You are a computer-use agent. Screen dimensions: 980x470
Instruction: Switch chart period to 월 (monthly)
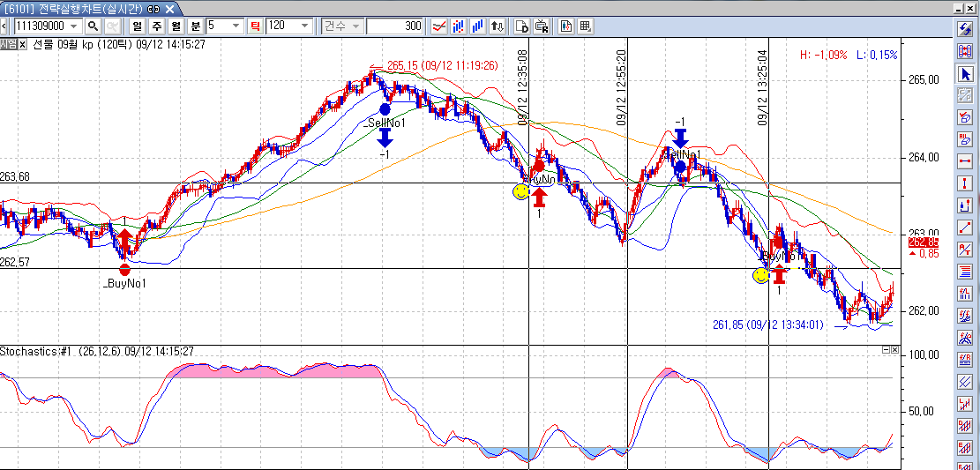coord(176,26)
